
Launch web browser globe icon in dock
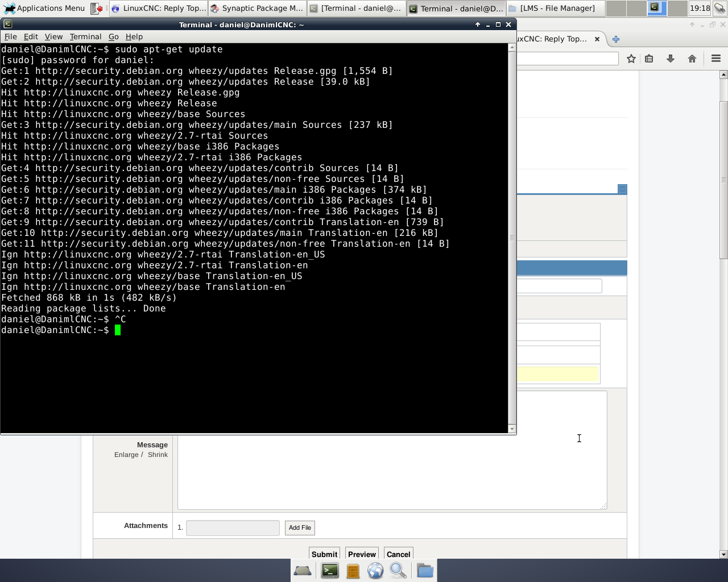click(x=375, y=571)
